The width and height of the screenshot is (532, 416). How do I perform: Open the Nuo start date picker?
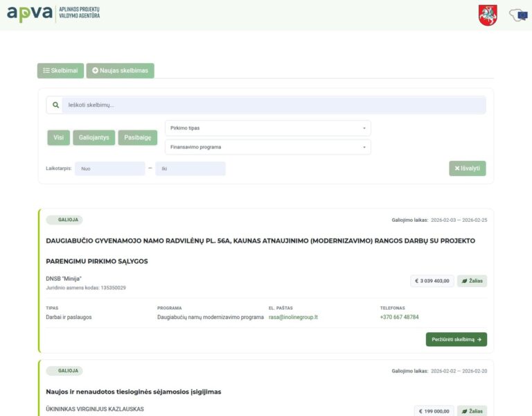pos(109,168)
